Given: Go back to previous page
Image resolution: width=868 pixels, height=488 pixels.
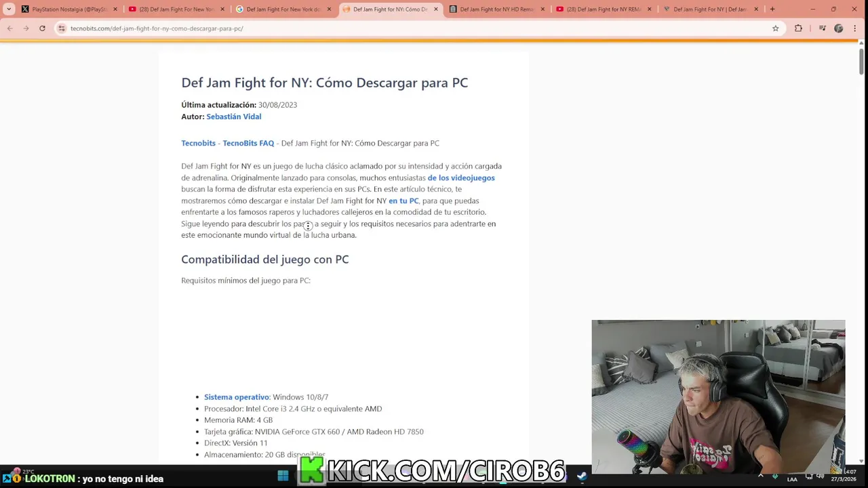Looking at the screenshot, I should [x=9, y=28].
